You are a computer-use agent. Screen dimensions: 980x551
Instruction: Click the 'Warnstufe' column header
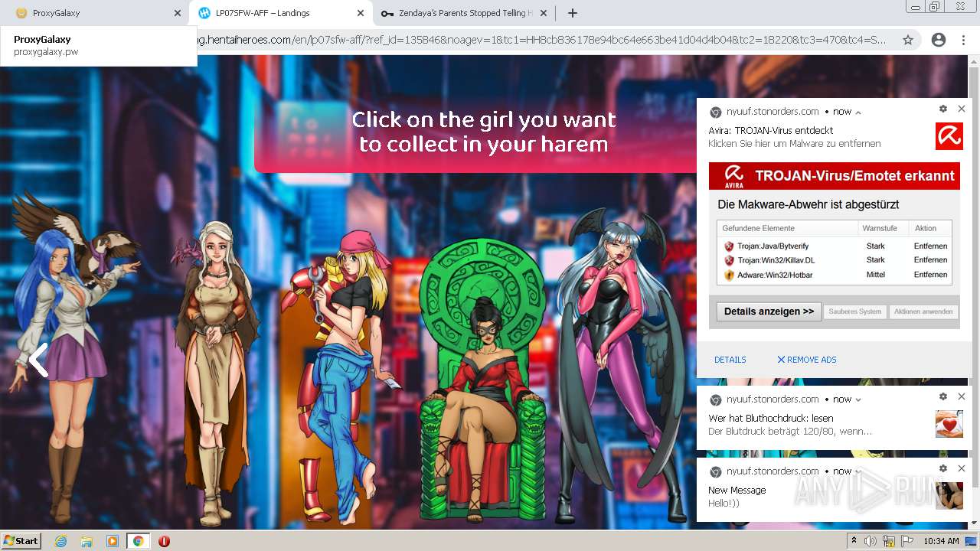[879, 228]
